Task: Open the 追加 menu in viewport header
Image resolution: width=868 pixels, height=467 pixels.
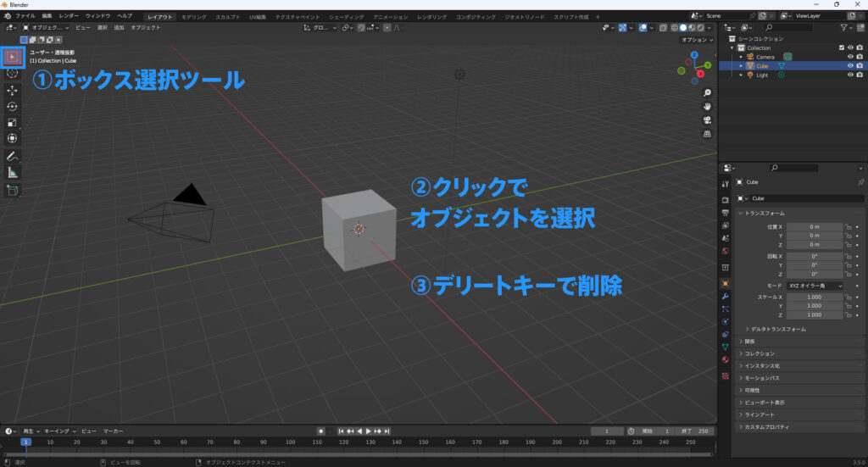Action: tap(119, 28)
